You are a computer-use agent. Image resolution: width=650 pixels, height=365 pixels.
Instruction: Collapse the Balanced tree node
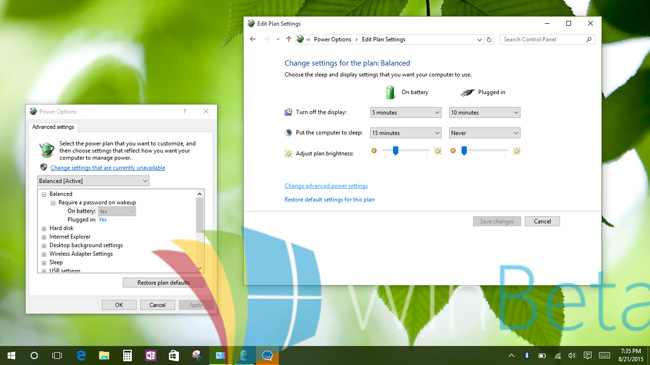[44, 194]
